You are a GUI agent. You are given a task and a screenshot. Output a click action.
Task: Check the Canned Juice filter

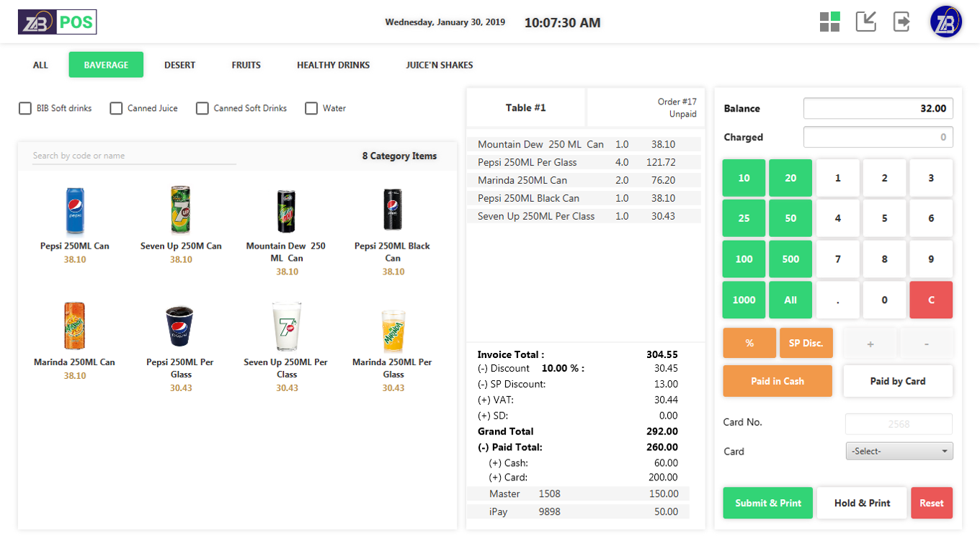116,109
